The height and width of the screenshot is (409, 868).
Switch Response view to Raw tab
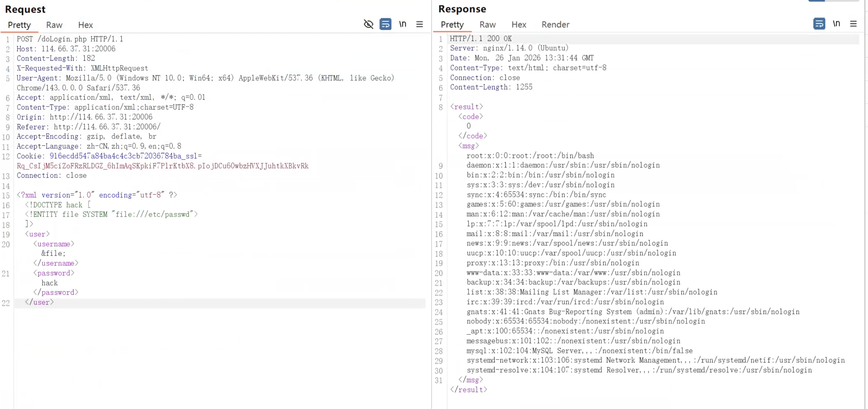point(487,25)
